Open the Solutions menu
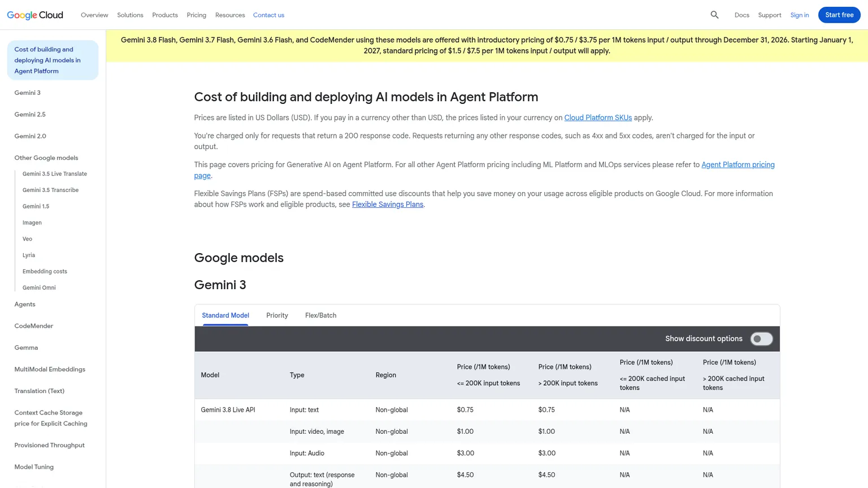Viewport: 868px width, 488px height. [x=130, y=15]
